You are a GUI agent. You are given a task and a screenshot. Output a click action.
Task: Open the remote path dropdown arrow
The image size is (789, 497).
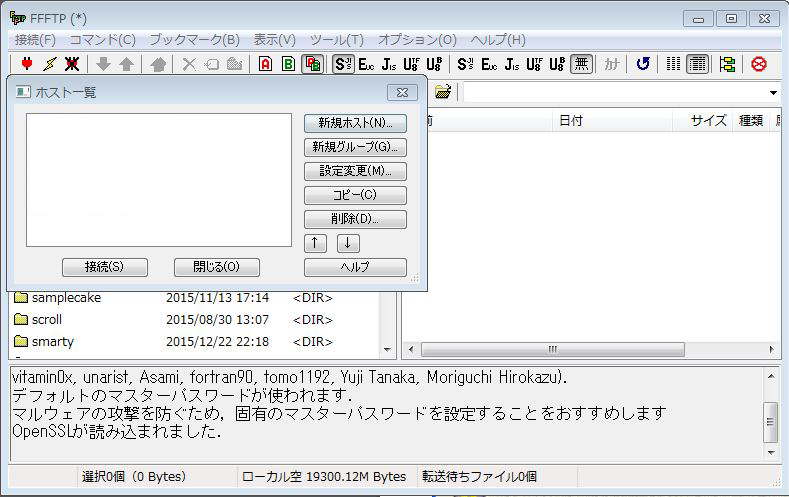click(x=773, y=93)
